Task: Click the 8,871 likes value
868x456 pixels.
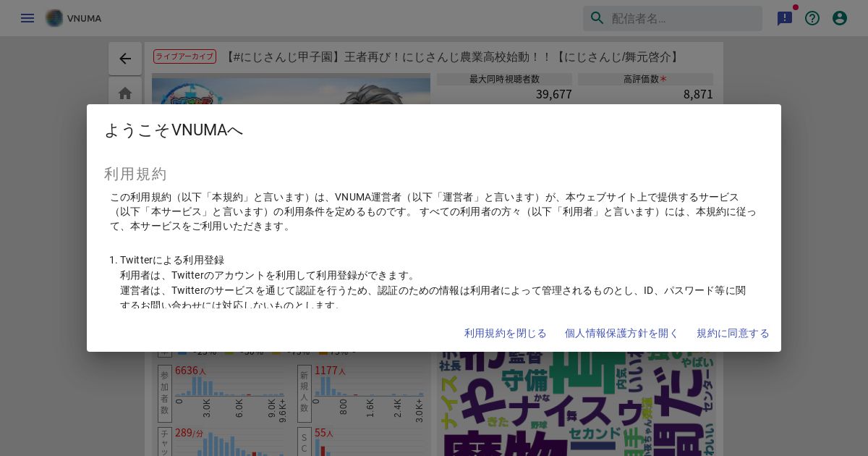Action: pos(698,94)
